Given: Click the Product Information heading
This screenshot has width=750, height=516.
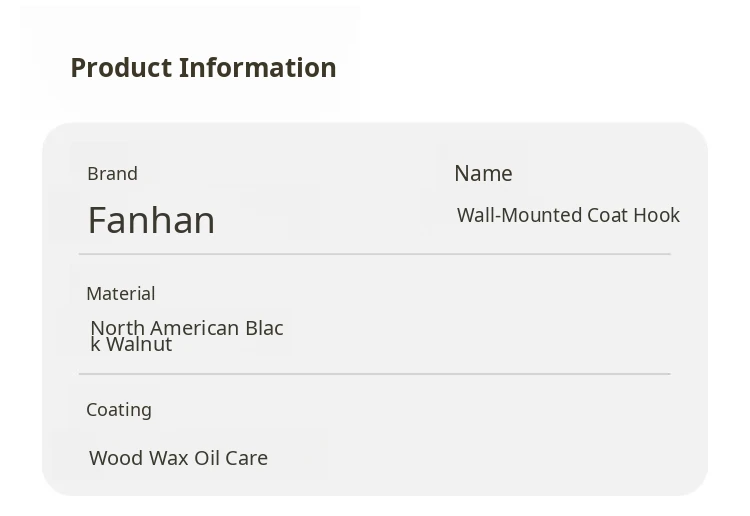Looking at the screenshot, I should point(203,68).
